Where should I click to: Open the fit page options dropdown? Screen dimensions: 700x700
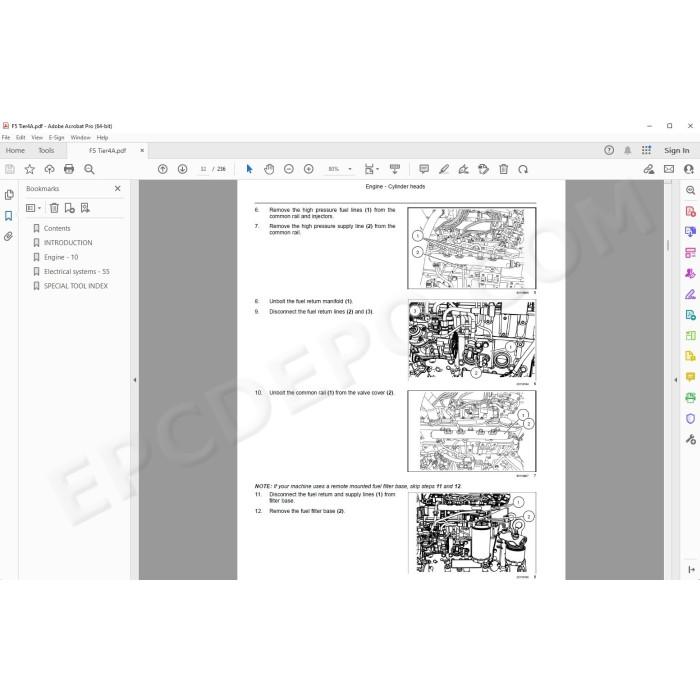[x=371, y=169]
